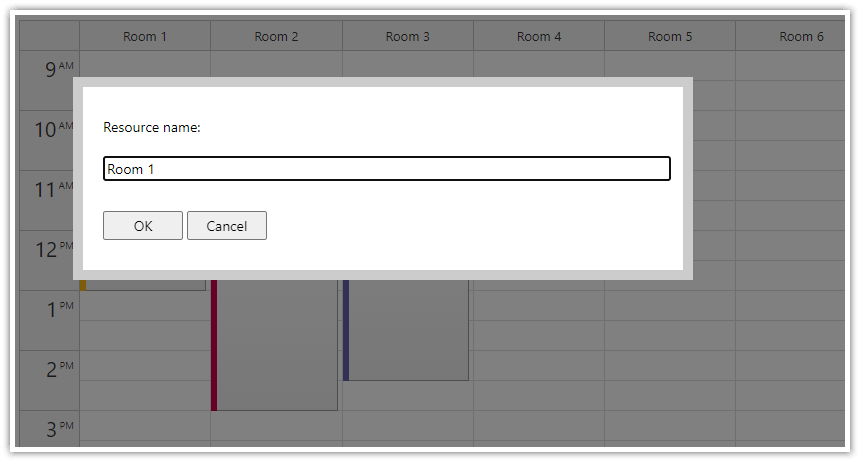Select the Room 5 column header
This screenshot has width=860, height=462.
(x=670, y=36)
